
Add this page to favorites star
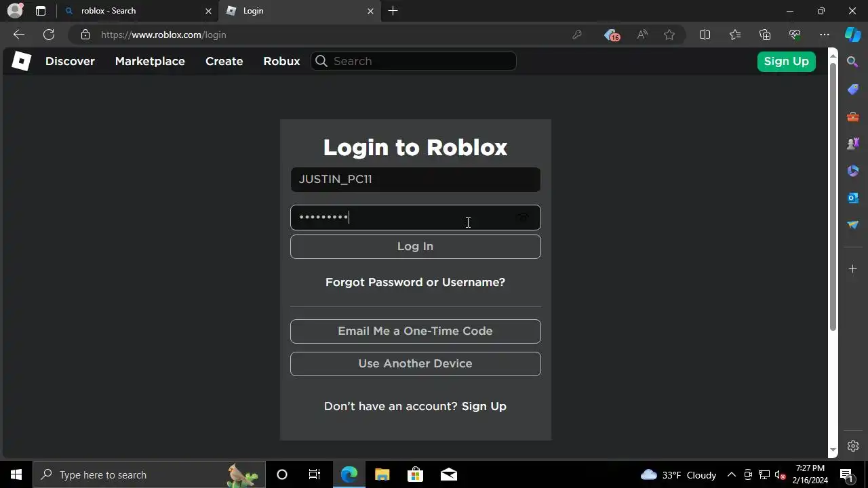click(669, 35)
